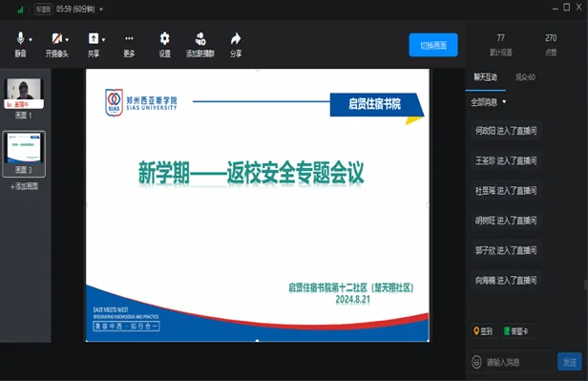Expand the microphone dropdown arrow
588x381 pixels.
(31, 40)
